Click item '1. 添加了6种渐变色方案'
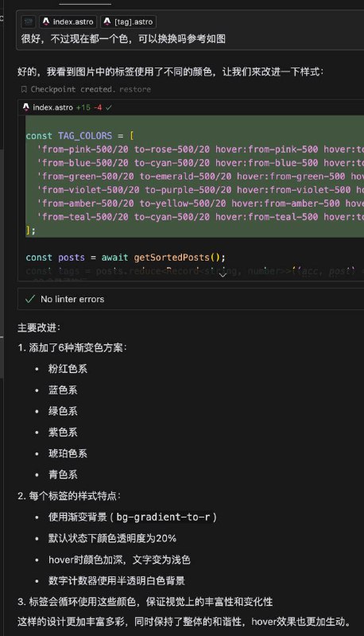Screen dimensions: 364x636 (x=72, y=347)
